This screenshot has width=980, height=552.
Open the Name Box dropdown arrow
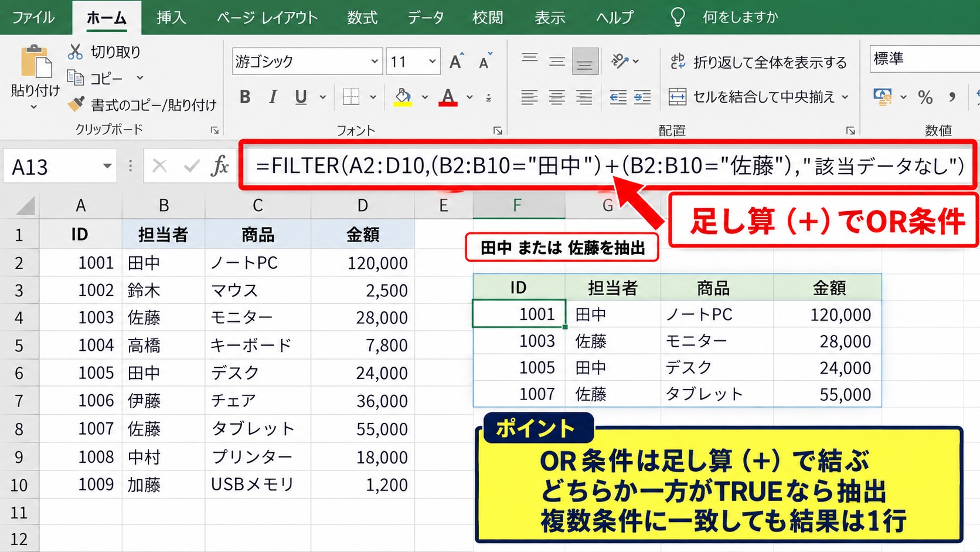107,166
